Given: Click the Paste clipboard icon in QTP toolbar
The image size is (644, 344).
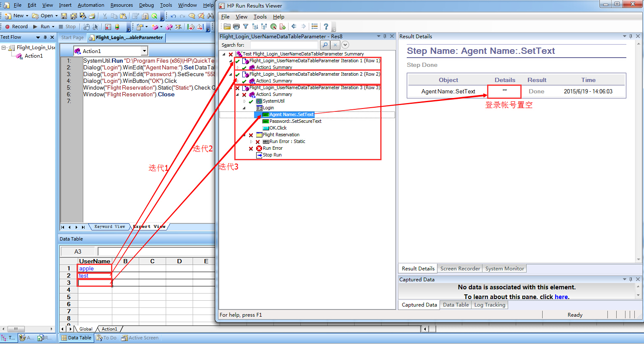Looking at the screenshot, I should click(x=123, y=16).
